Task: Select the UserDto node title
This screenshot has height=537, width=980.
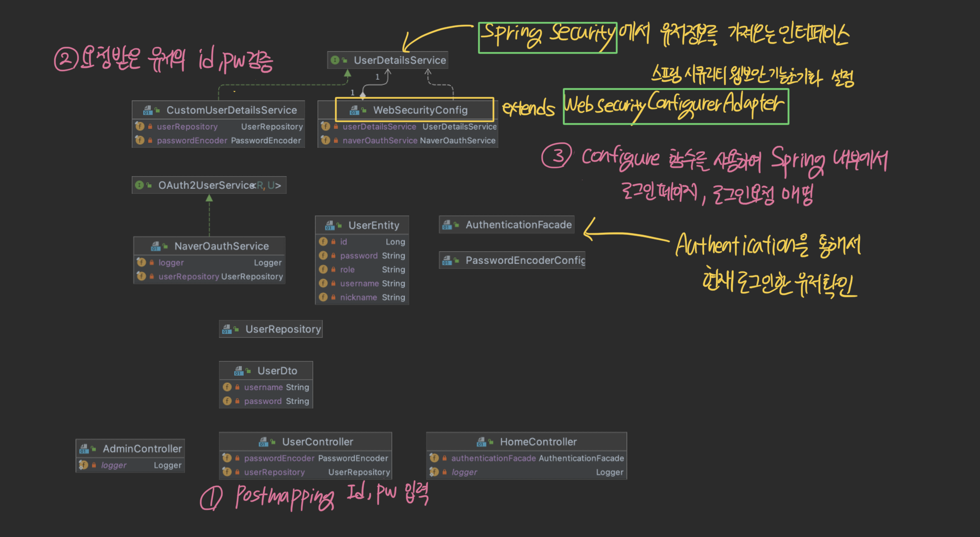Action: coord(277,371)
